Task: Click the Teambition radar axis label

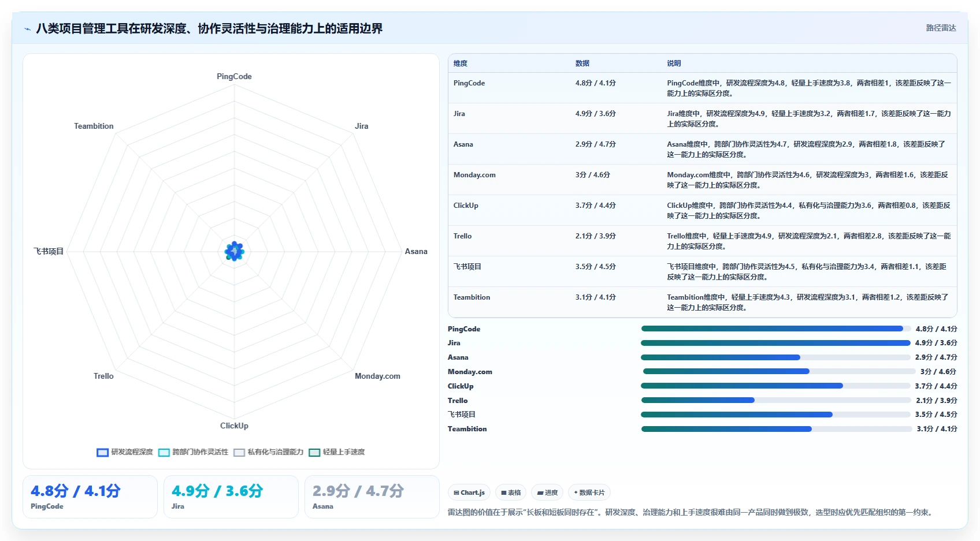Action: click(94, 126)
